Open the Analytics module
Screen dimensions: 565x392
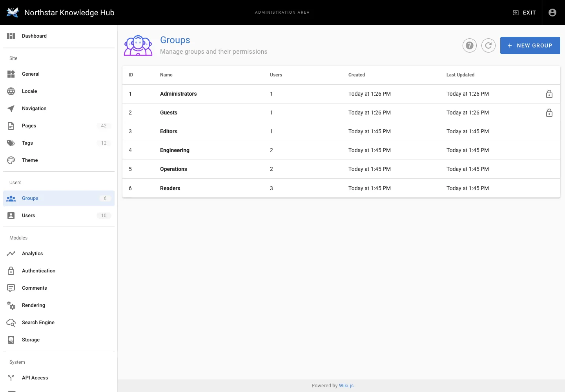(x=59, y=254)
